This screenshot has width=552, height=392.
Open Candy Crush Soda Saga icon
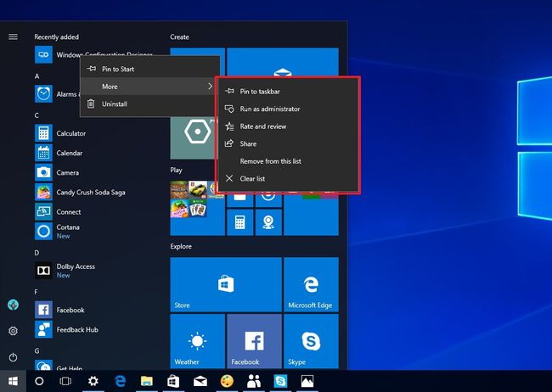[x=43, y=193]
